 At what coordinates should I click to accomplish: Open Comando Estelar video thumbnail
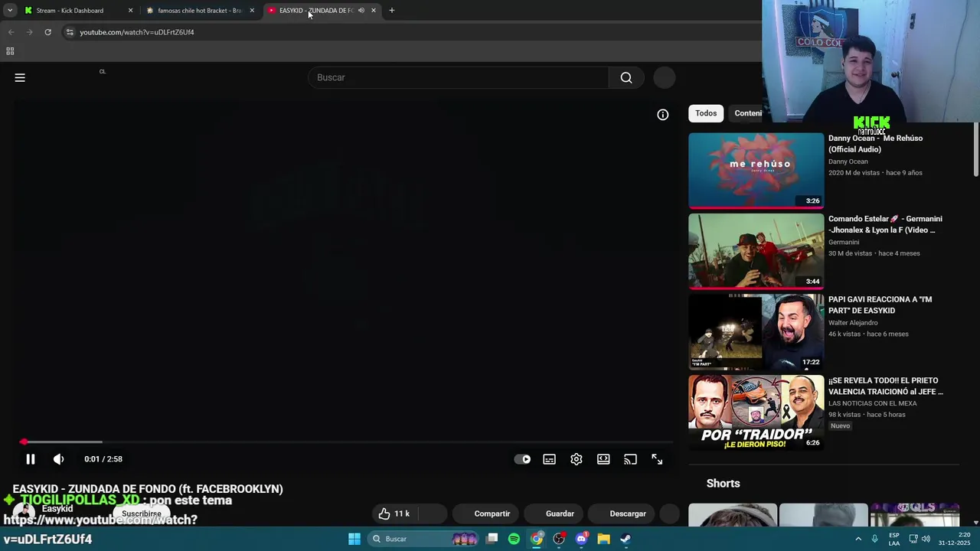pos(756,251)
